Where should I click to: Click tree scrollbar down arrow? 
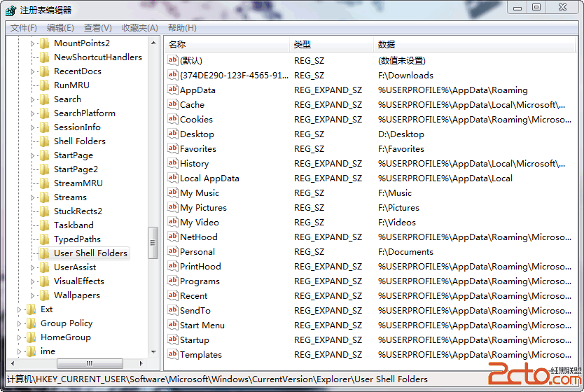153,352
